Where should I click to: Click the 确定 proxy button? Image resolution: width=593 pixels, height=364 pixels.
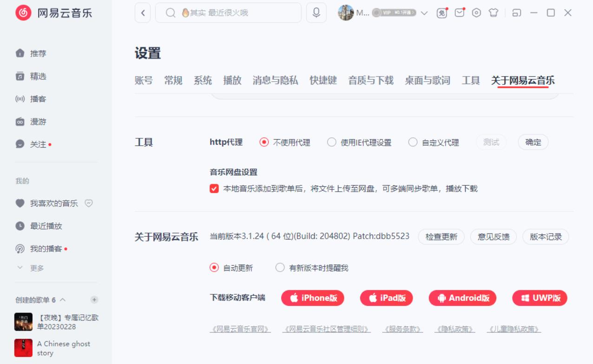533,142
